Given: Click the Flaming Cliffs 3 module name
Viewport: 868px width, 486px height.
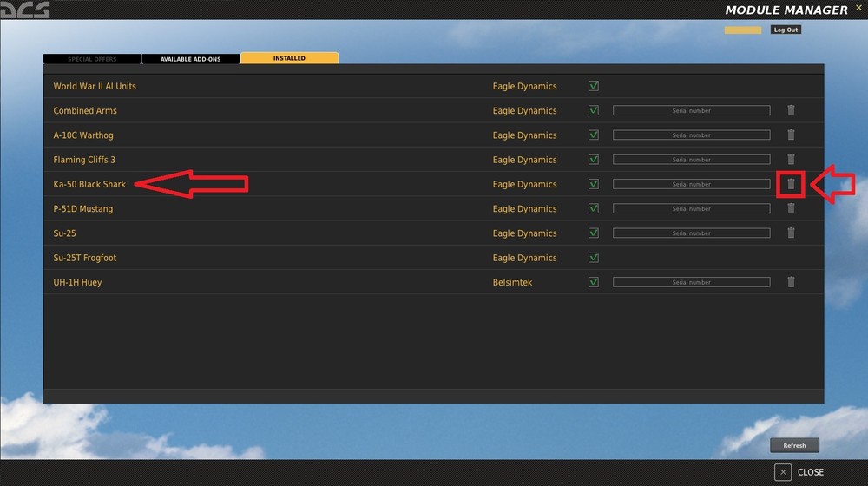Looking at the screenshot, I should (84, 160).
